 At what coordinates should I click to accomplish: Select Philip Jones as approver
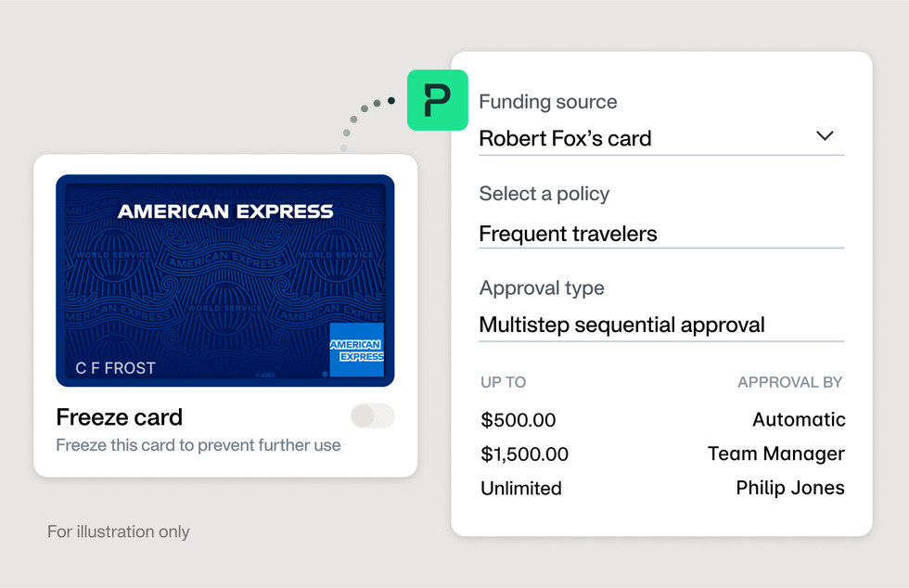789,487
